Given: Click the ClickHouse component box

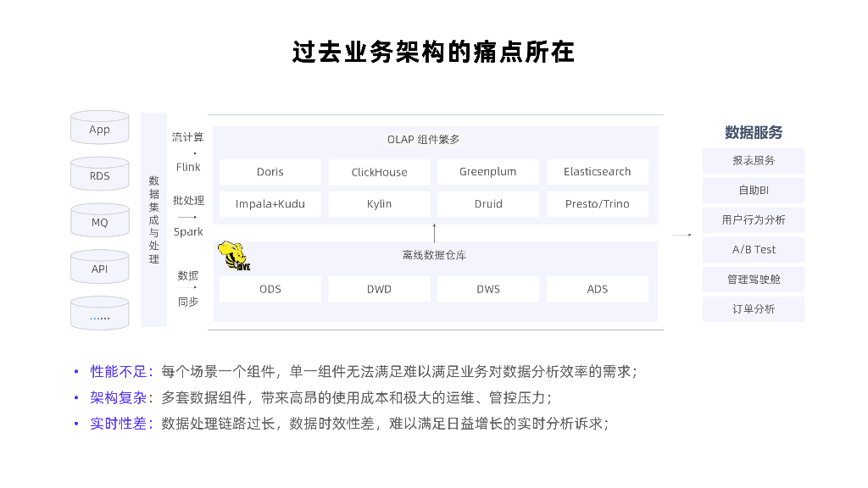Looking at the screenshot, I should tap(379, 172).
